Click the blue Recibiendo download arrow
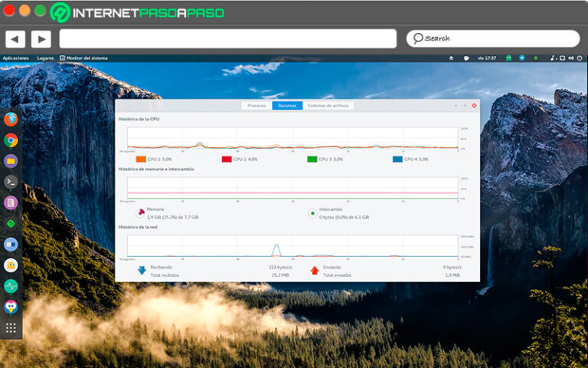Screen dimensions: 588x368 pos(142,270)
